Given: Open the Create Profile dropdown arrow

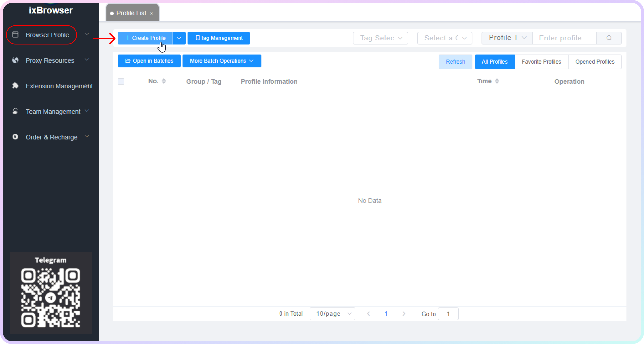Looking at the screenshot, I should click(179, 38).
